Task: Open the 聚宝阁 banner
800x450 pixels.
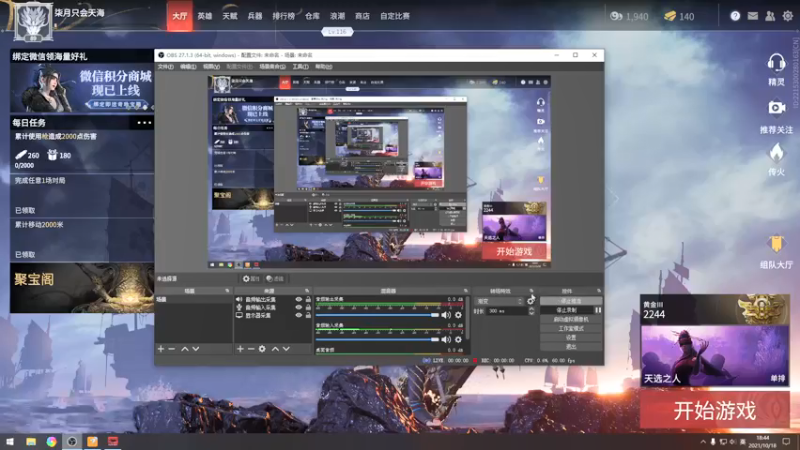Action: [82, 288]
